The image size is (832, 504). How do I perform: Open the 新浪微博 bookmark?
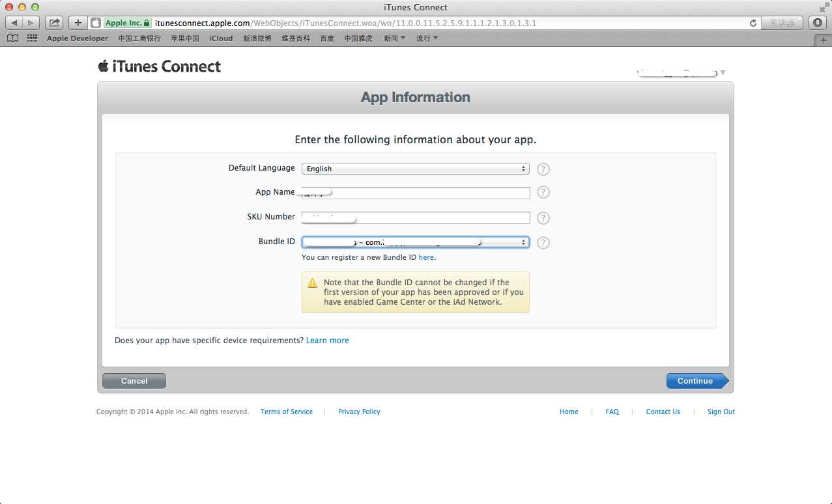tap(257, 38)
